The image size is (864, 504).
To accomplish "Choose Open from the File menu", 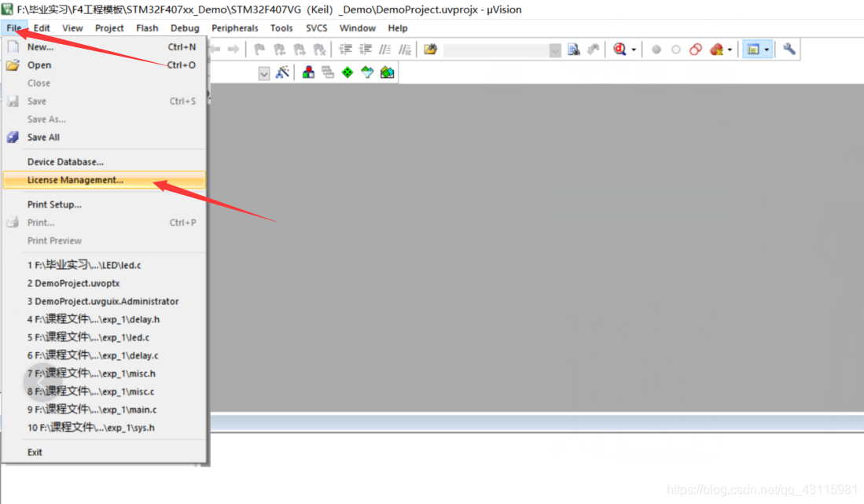I will [104, 65].
